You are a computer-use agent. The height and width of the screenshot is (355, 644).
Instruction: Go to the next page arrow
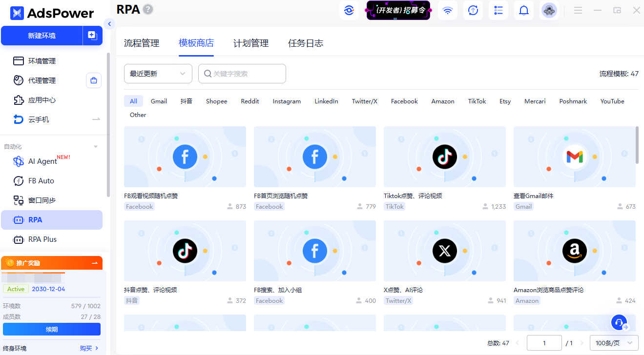pos(582,343)
